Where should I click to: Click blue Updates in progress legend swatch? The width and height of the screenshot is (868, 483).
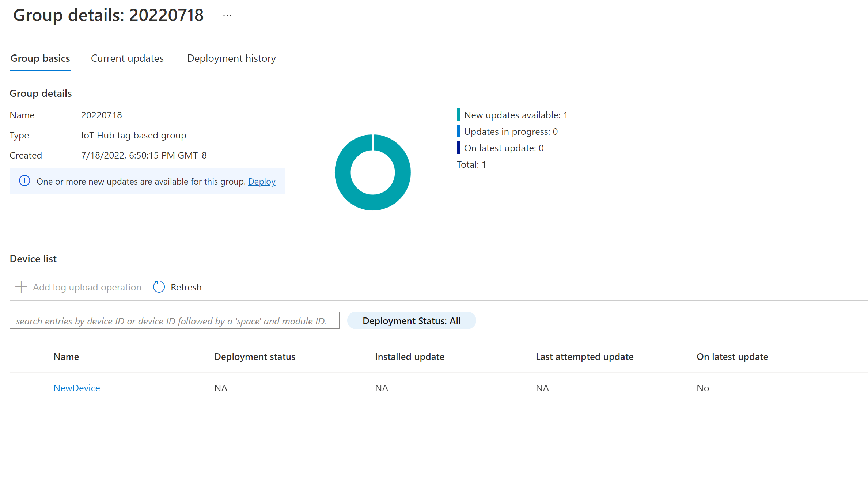(x=459, y=131)
